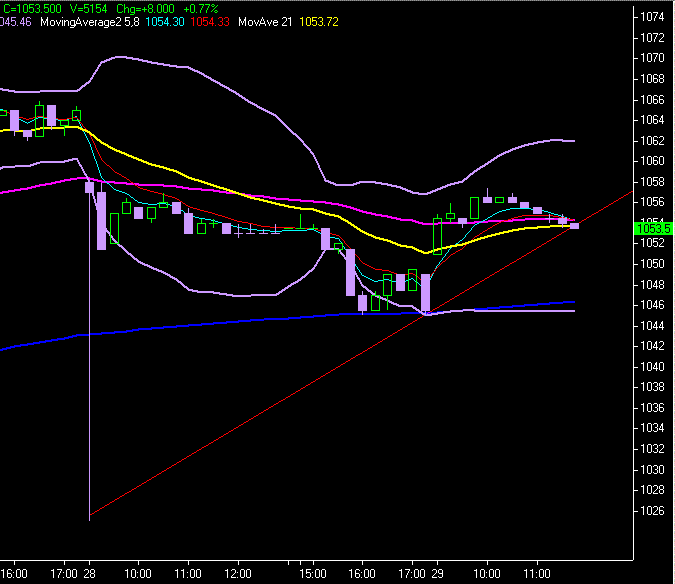Click the 29 date label on time axis

(437, 574)
